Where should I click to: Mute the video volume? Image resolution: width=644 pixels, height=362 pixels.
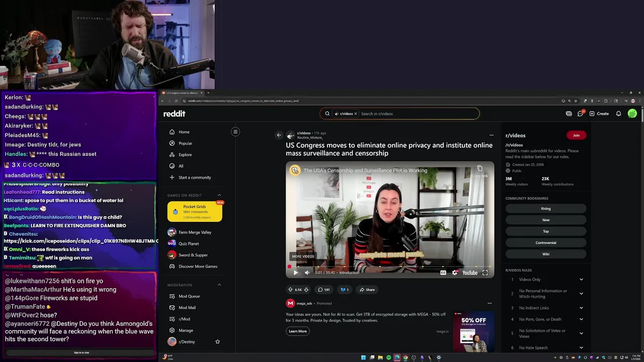coord(307,273)
